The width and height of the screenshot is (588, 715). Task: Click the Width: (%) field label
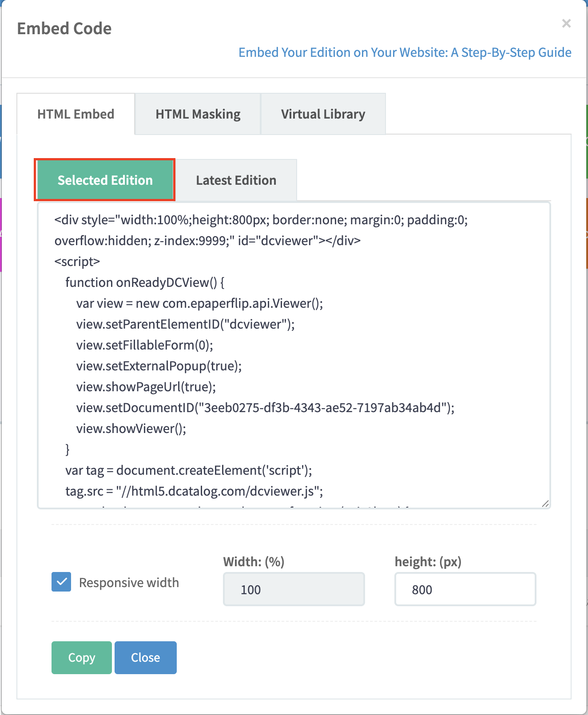[254, 562]
